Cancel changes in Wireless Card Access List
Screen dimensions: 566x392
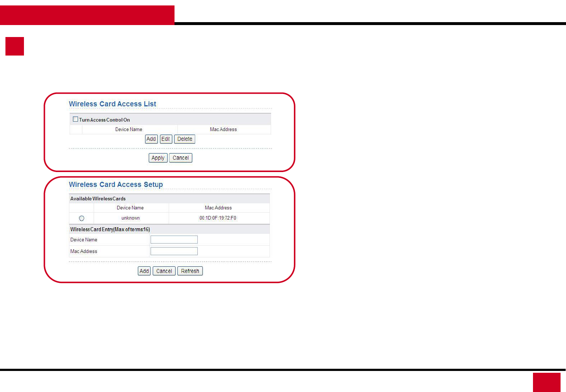coord(181,158)
